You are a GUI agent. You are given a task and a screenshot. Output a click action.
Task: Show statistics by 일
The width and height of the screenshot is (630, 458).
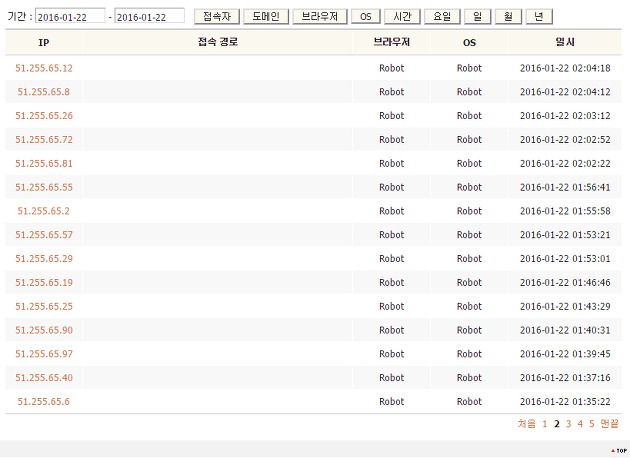[x=477, y=16]
